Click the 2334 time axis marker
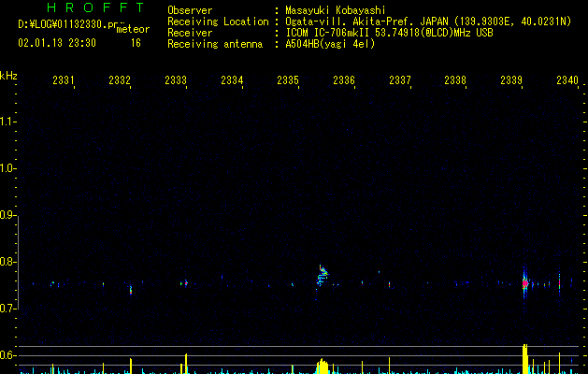The image size is (588, 374). point(232,79)
